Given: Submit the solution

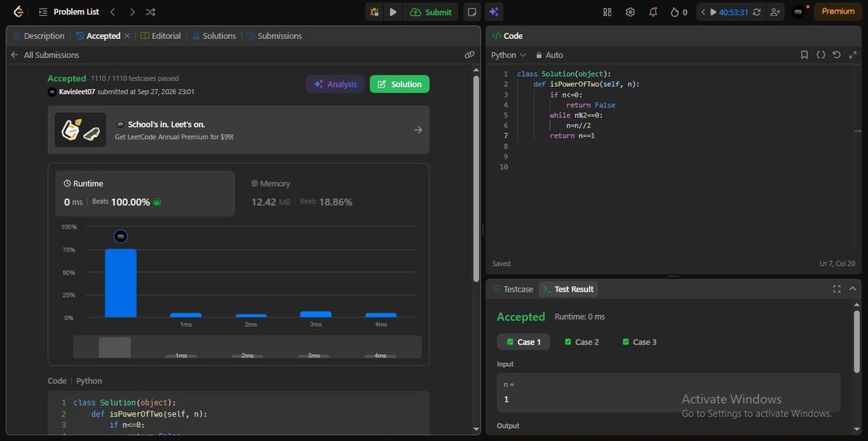Looking at the screenshot, I should (431, 12).
